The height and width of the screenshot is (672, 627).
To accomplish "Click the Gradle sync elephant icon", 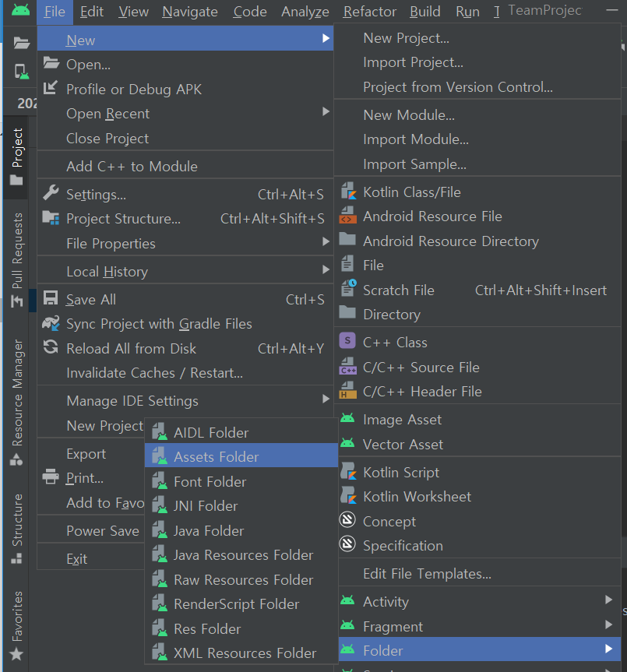I will click(x=51, y=323).
